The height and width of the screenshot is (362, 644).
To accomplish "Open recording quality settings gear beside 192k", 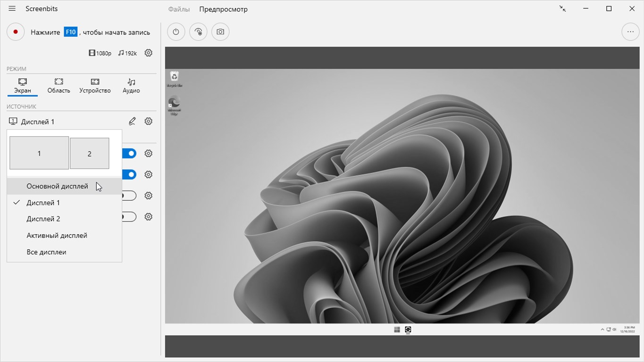I will click(x=148, y=53).
